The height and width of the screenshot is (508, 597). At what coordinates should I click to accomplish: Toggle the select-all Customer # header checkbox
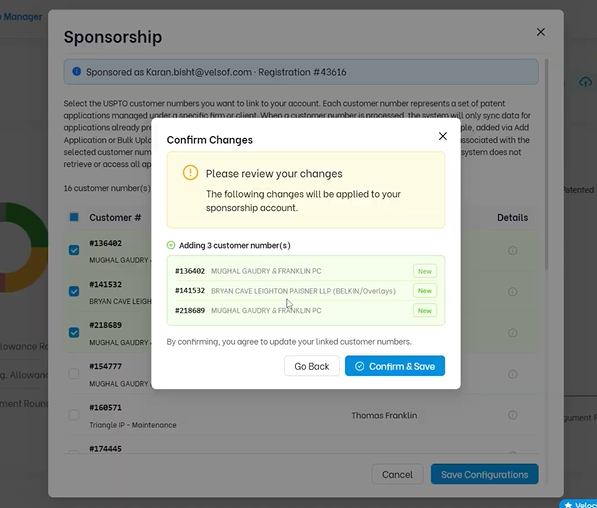pyautogui.click(x=74, y=217)
